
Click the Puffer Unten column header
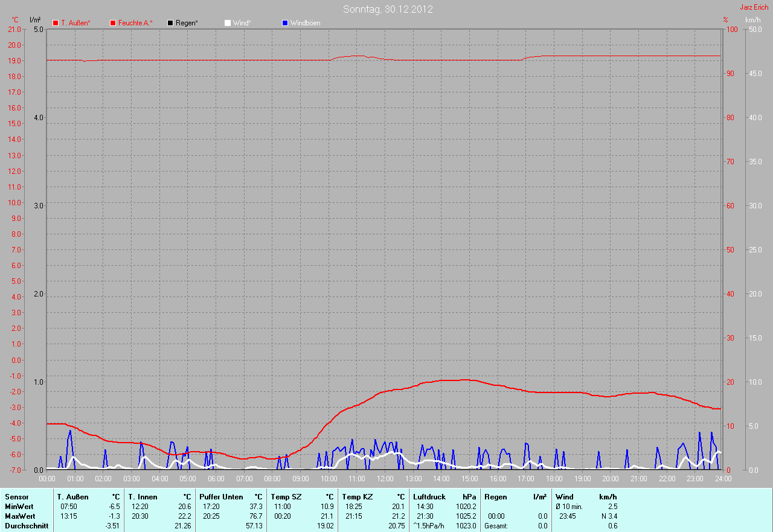pyautogui.click(x=221, y=497)
